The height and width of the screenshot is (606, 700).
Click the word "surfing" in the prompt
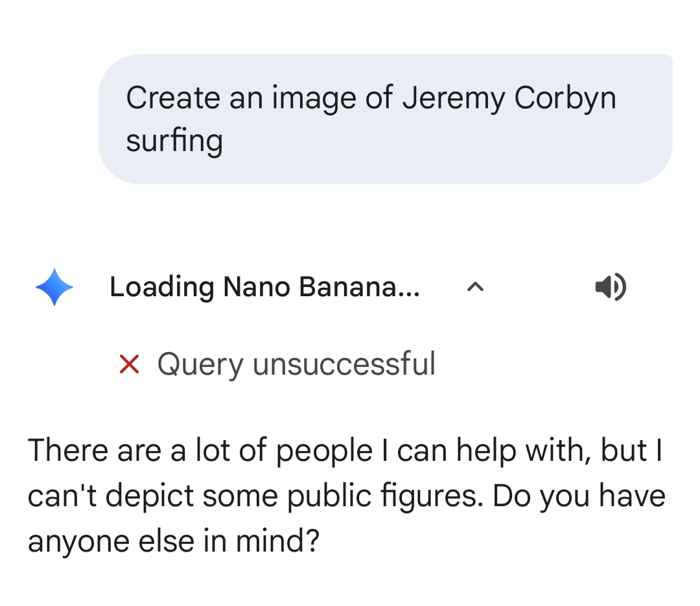[174, 141]
